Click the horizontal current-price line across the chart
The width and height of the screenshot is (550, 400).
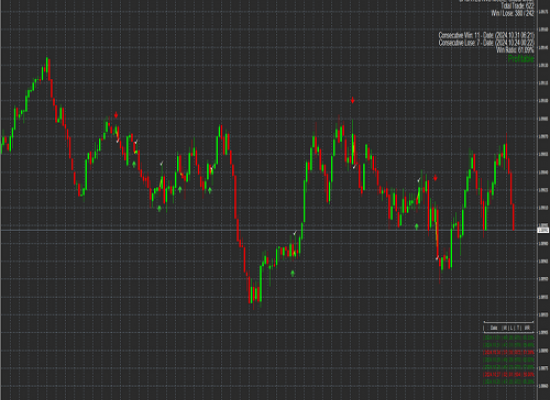pos(268,230)
